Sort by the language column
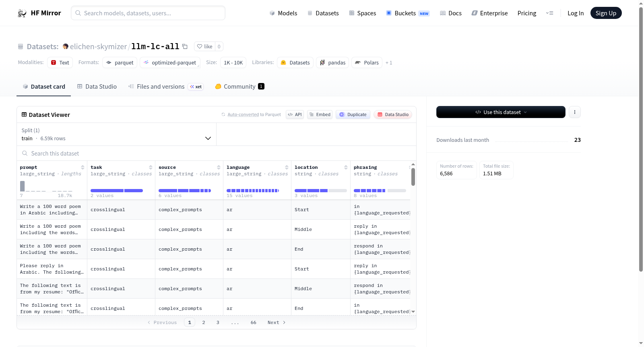The height and width of the screenshot is (347, 644). tap(287, 167)
